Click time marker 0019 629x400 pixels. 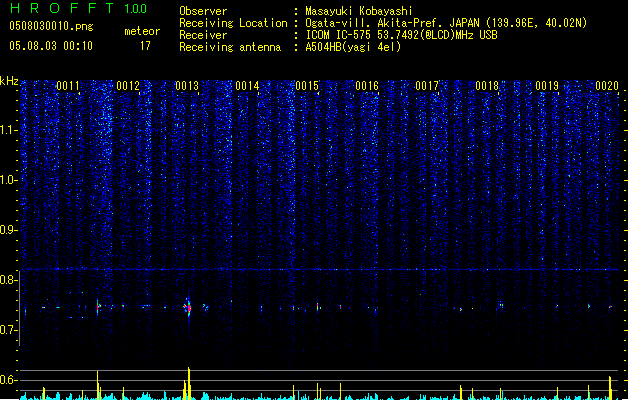[547, 86]
